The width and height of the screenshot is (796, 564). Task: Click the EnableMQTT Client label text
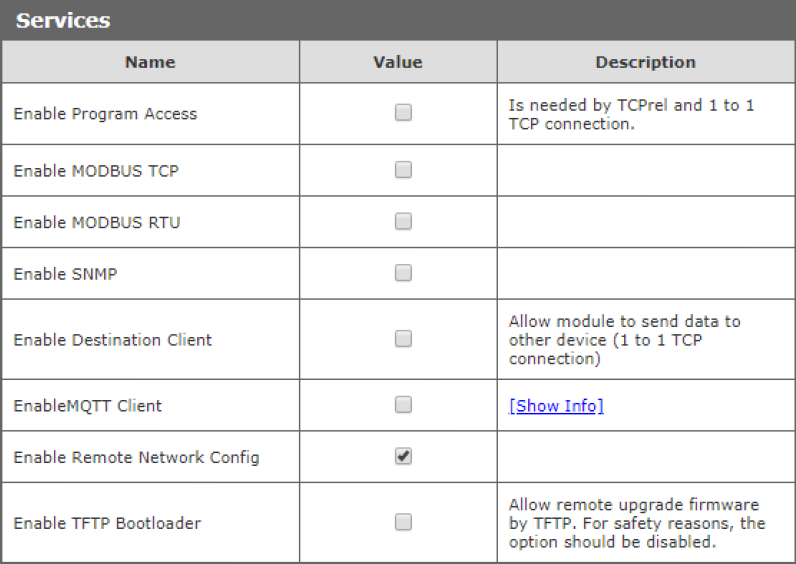tap(87, 406)
